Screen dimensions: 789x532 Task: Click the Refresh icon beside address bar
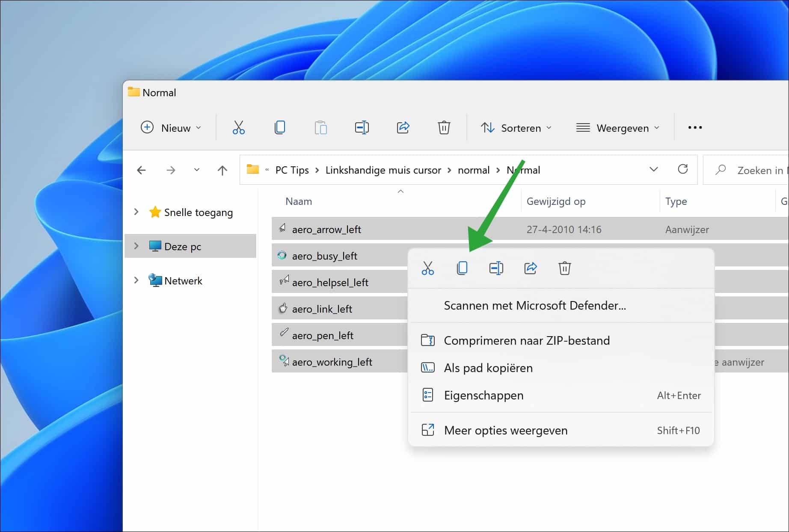(x=683, y=169)
